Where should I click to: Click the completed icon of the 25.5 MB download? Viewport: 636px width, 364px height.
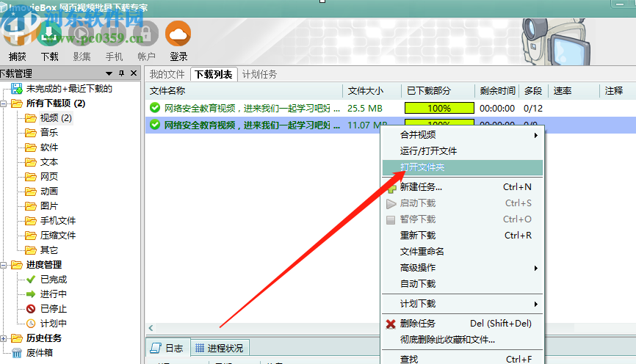point(154,108)
